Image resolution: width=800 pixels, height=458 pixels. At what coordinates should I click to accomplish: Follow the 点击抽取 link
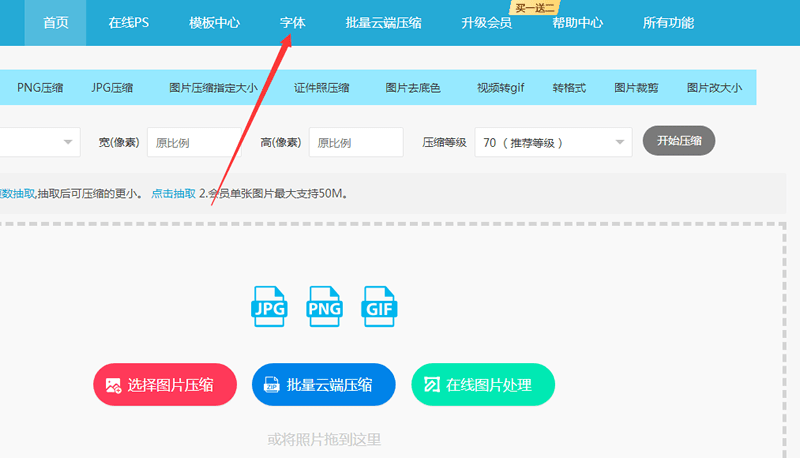(x=172, y=193)
